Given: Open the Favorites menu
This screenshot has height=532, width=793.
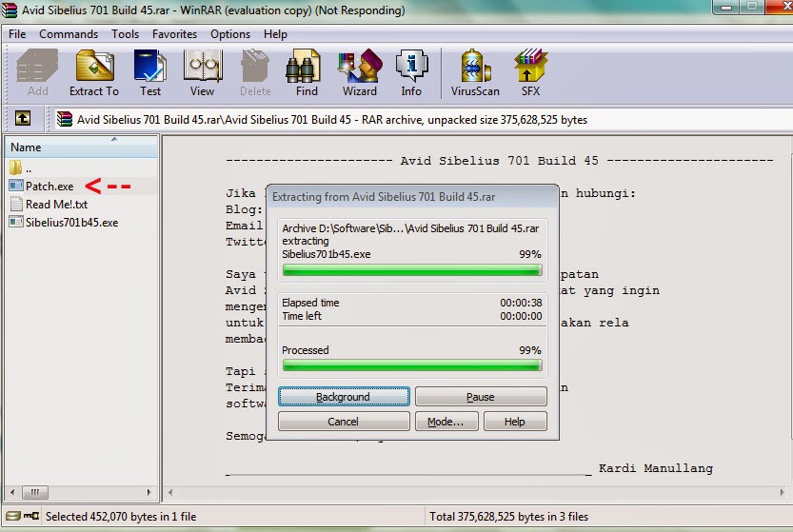Looking at the screenshot, I should (x=174, y=34).
